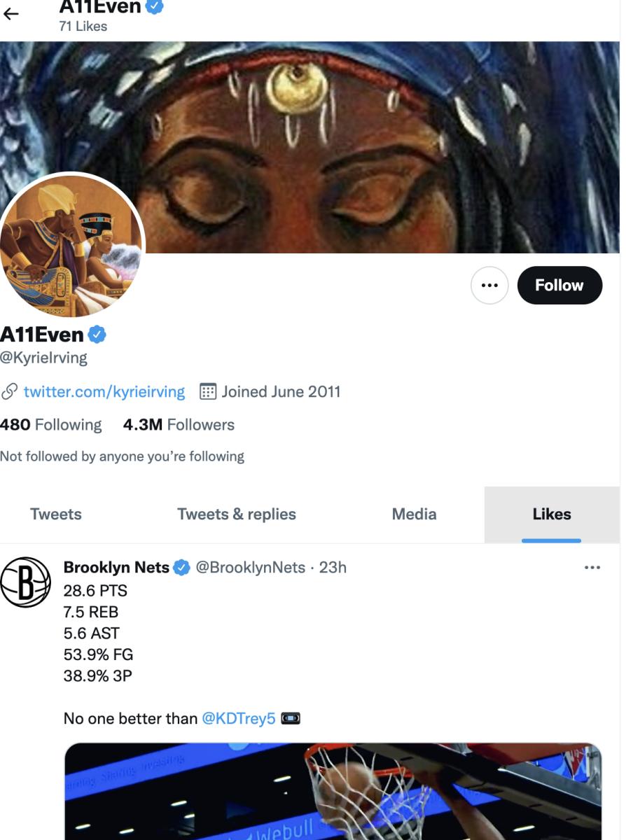Follow the A11Even account
Screen dimensions: 626x840
pyautogui.click(x=559, y=286)
